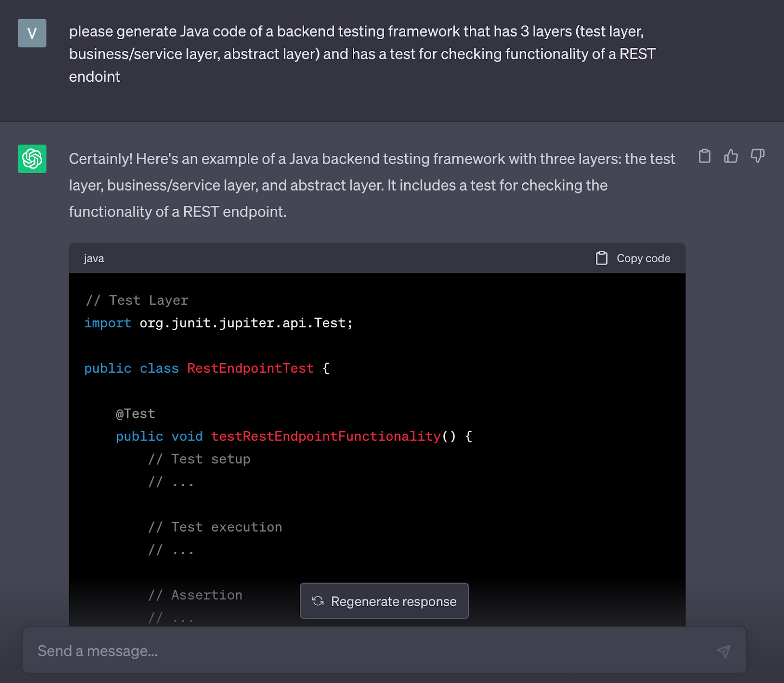784x683 pixels.
Task: Click the user avatar V
Action: tap(32, 33)
